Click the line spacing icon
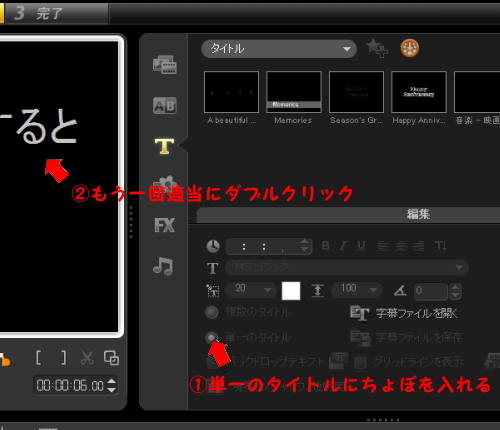This screenshot has height=430, width=500. pos(317,291)
